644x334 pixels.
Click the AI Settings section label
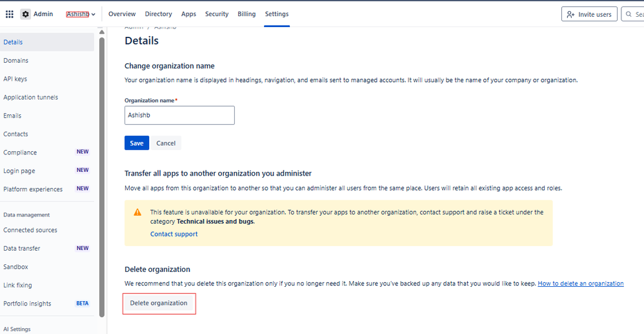[17, 329]
